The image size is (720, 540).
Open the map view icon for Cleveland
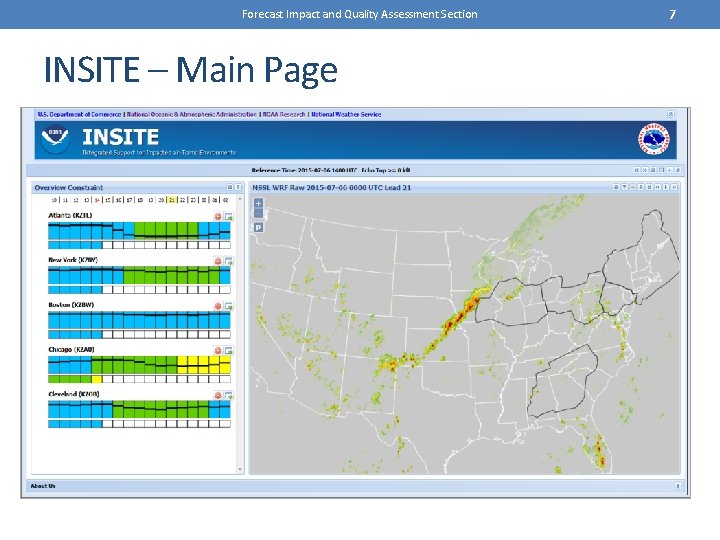point(228,395)
